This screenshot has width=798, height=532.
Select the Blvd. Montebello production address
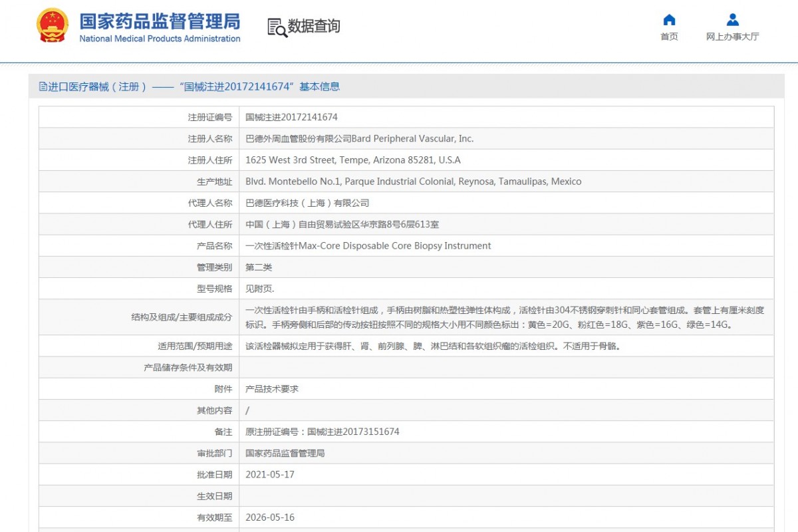click(414, 182)
